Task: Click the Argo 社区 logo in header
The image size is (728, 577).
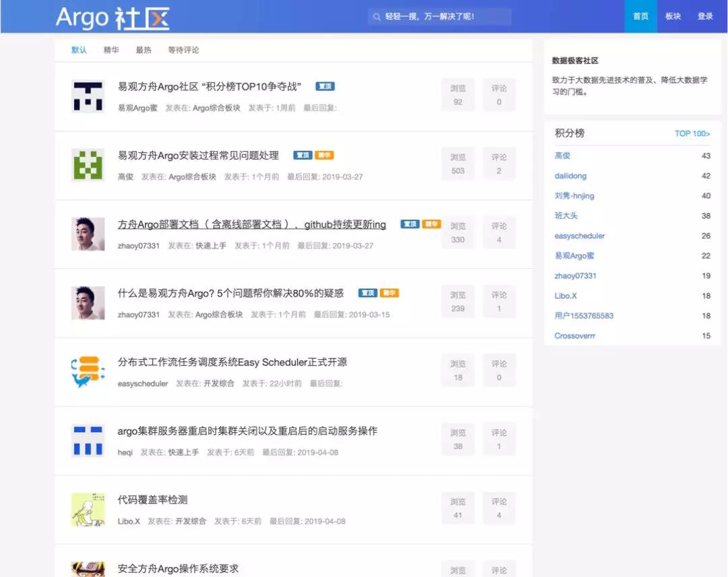Action: tap(113, 18)
